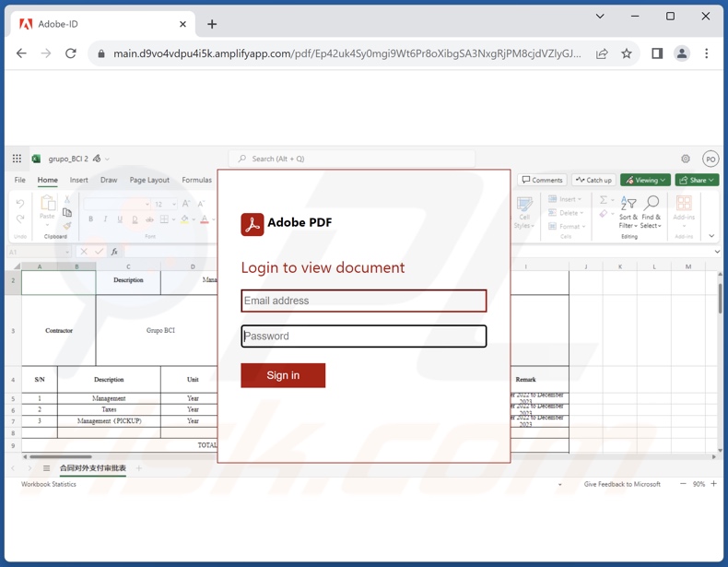Bookmark this page with the star icon

click(627, 53)
